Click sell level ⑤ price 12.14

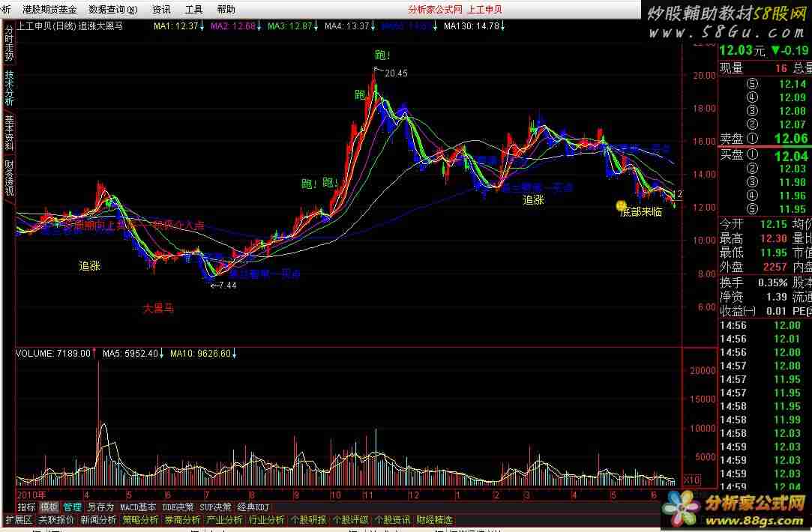coord(793,85)
